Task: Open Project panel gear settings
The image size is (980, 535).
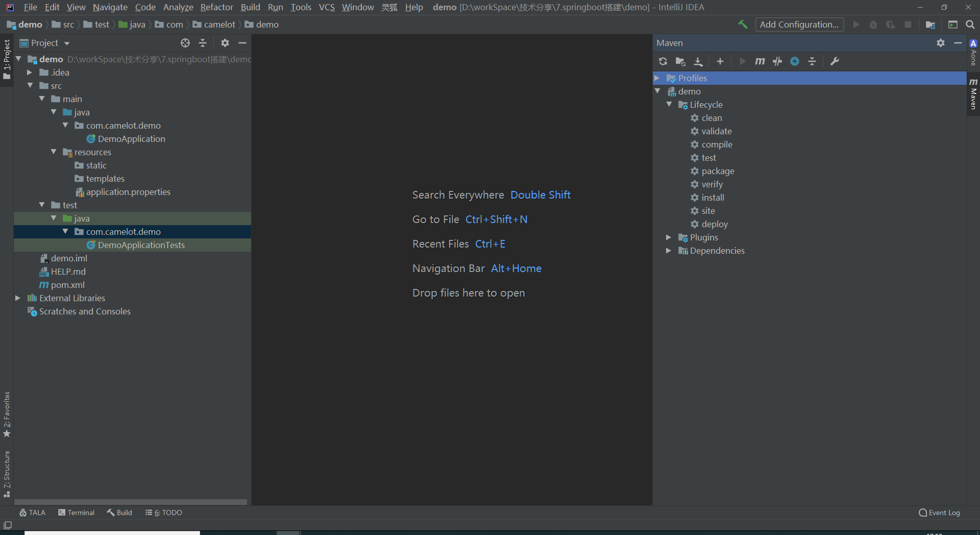Action: pos(225,43)
